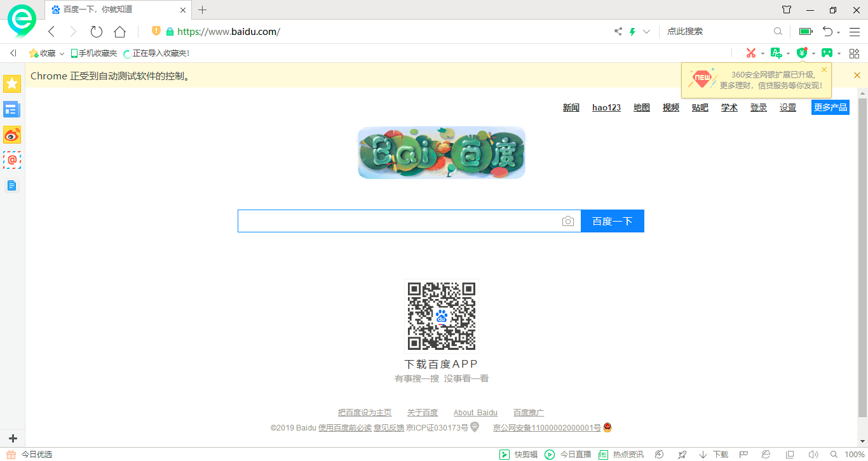Click the share icon in address bar
Viewport: 868px width, 461px height.
(x=618, y=32)
